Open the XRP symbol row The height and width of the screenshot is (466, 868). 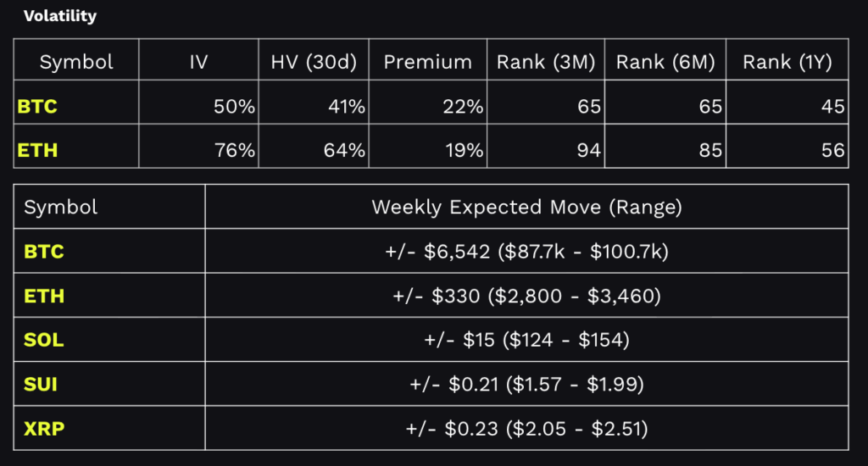43,428
